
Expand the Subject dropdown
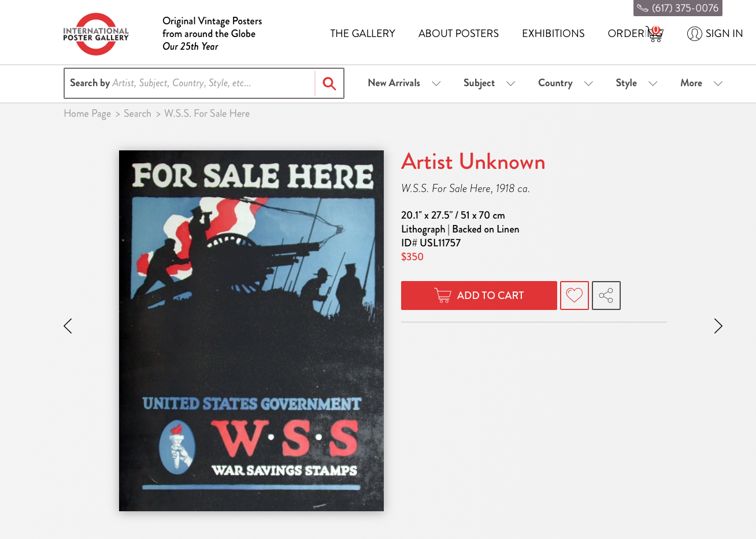tap(489, 83)
